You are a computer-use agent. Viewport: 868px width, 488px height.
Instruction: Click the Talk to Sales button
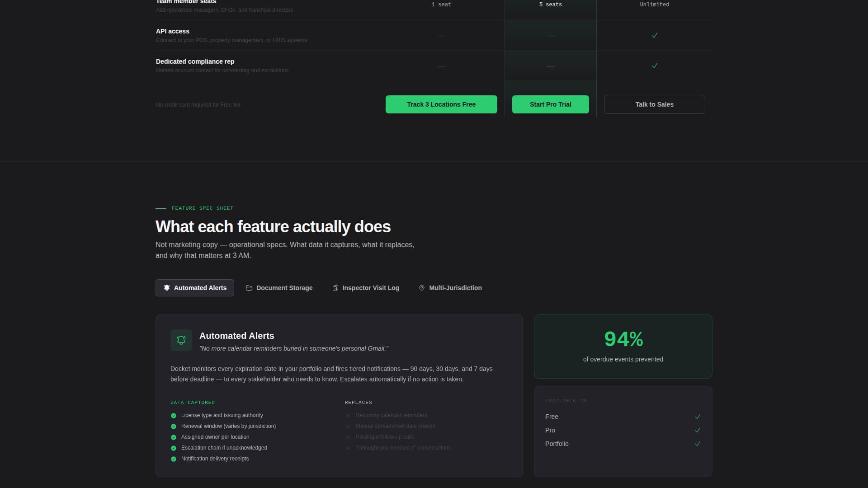point(654,104)
